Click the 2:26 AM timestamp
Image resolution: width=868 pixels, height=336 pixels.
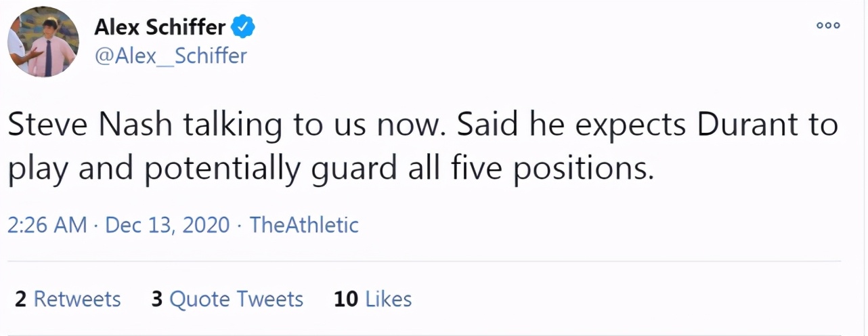(47, 225)
